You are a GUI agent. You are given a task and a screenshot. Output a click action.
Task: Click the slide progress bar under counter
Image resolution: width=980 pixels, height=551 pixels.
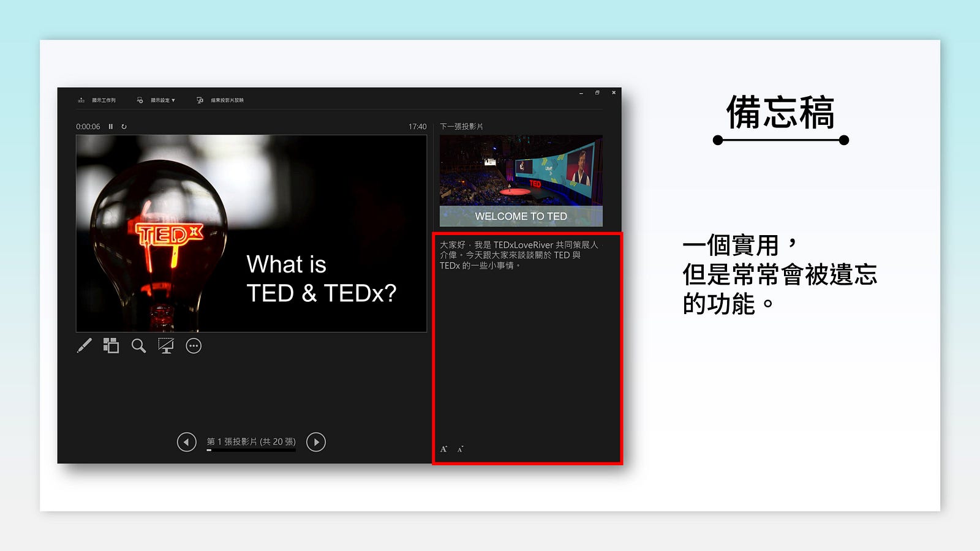[251, 450]
